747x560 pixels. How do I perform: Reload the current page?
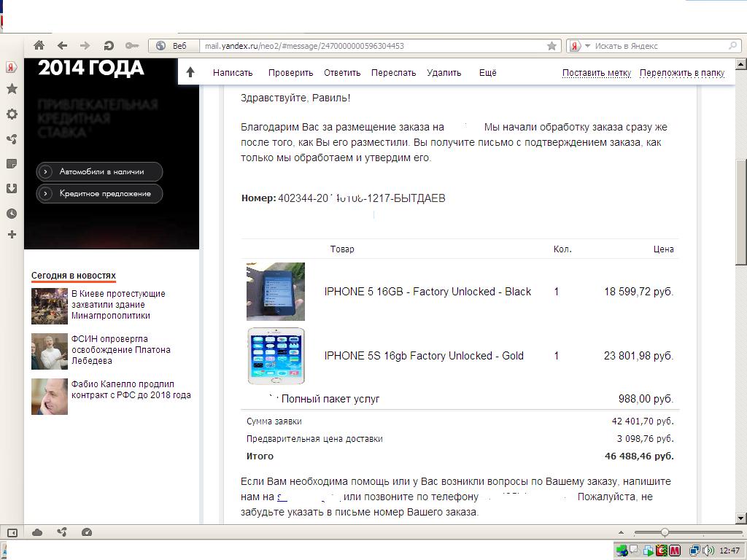point(109,45)
